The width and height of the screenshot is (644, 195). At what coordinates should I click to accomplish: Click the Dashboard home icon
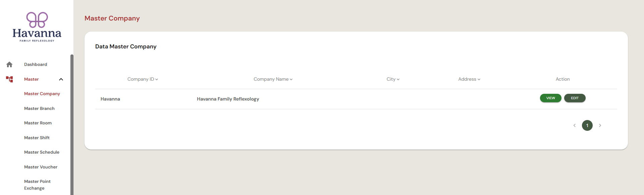click(x=9, y=65)
